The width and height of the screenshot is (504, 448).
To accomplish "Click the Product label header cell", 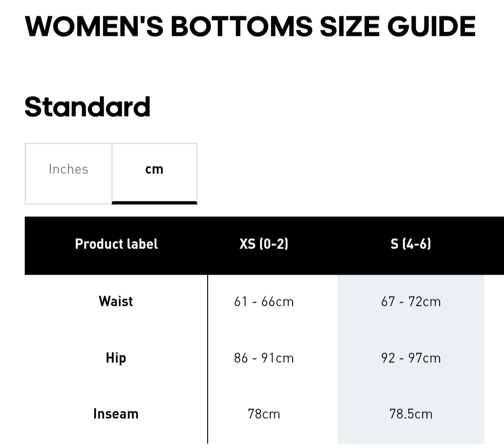I will [116, 244].
